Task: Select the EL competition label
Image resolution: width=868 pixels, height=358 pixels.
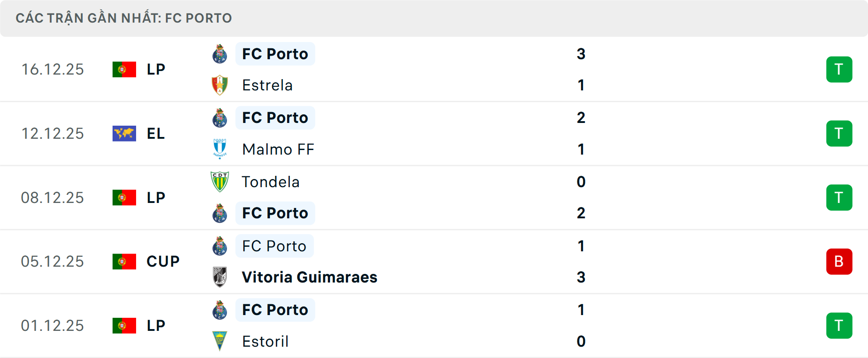Action: tap(156, 133)
